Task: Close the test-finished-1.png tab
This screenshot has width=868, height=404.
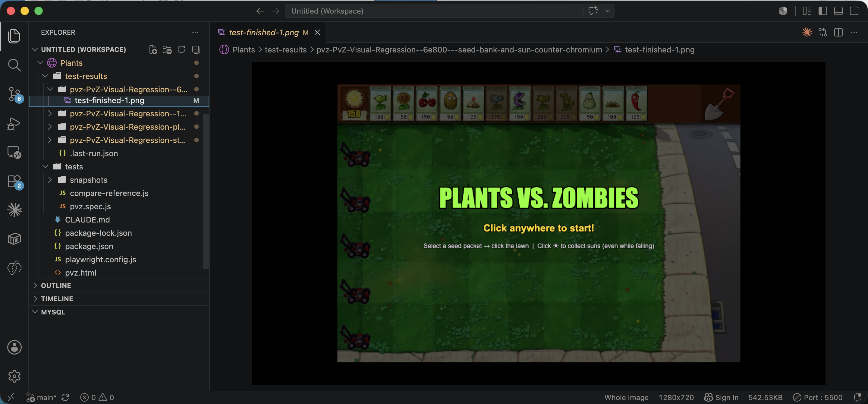Action: point(317,32)
